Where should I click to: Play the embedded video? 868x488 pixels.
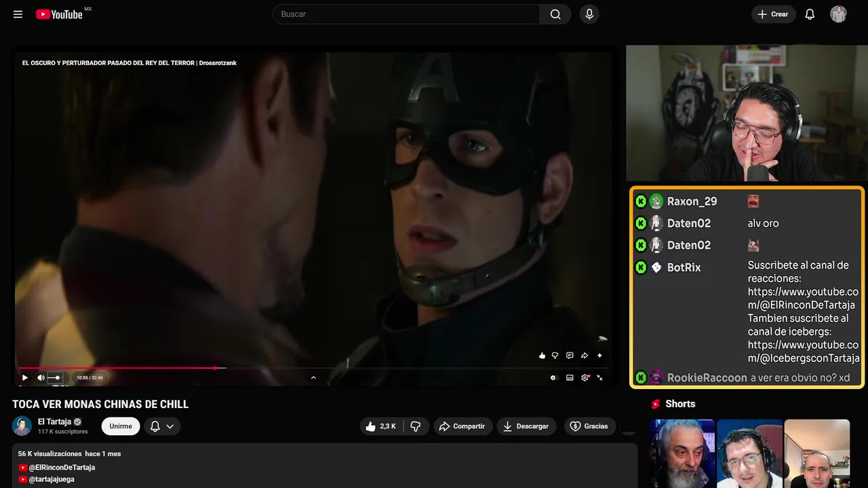(25, 378)
